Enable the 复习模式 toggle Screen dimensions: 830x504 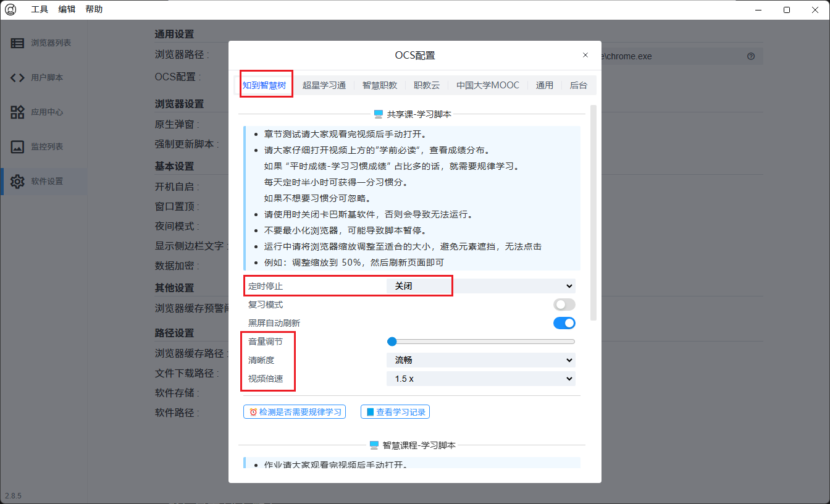(564, 304)
